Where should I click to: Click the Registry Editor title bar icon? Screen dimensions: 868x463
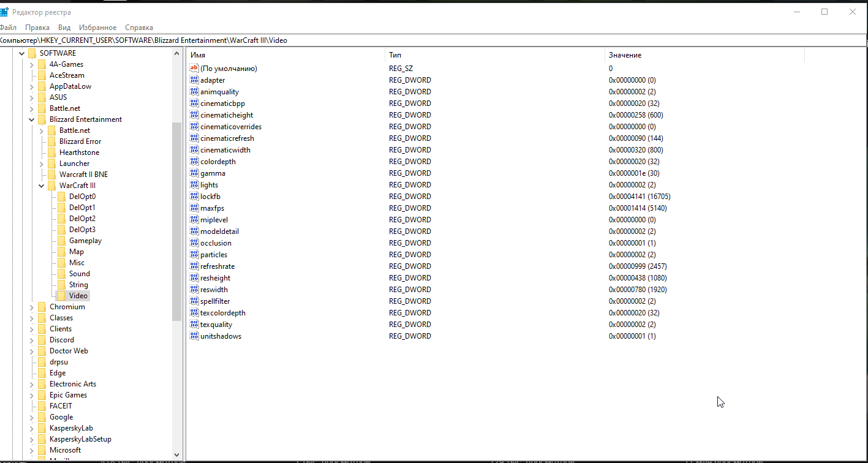pyautogui.click(x=3, y=12)
